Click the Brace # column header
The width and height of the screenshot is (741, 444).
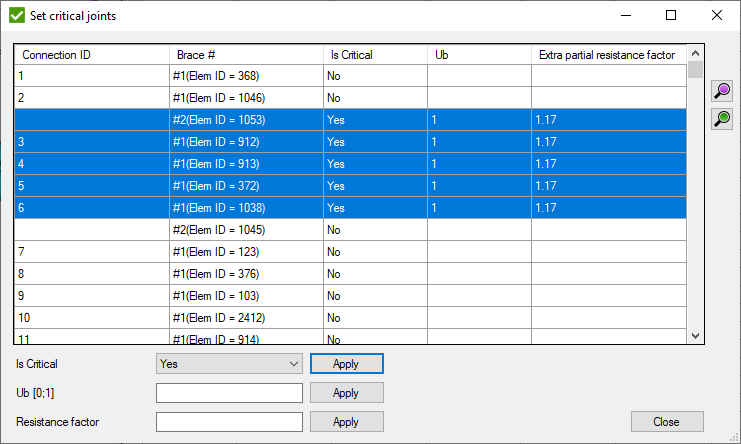tap(246, 54)
